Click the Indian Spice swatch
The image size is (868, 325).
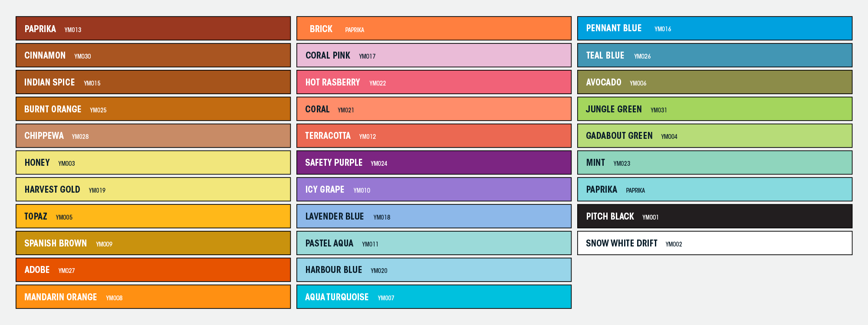153,82
